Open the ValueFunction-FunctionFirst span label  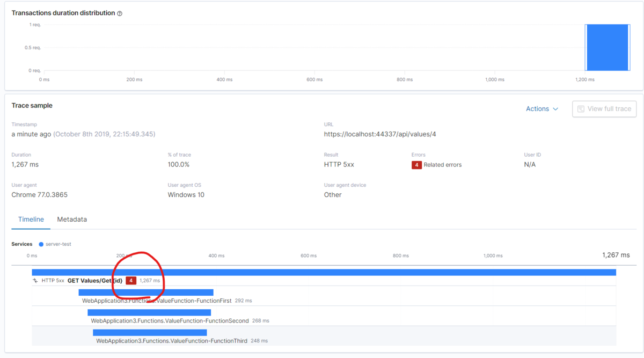pos(157,301)
